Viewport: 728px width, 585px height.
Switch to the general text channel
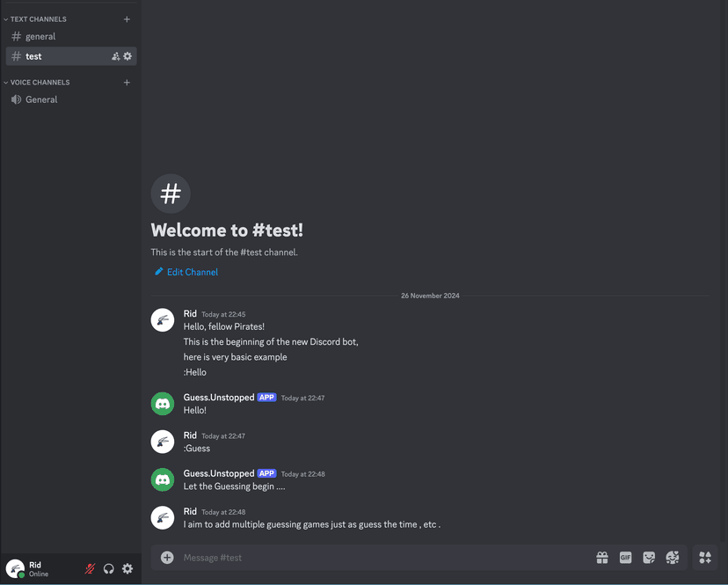point(71,36)
